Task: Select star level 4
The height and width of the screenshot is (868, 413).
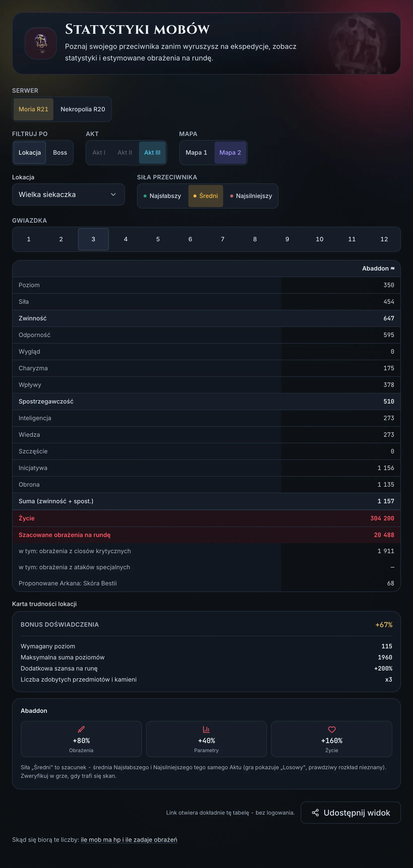Action: click(126, 239)
